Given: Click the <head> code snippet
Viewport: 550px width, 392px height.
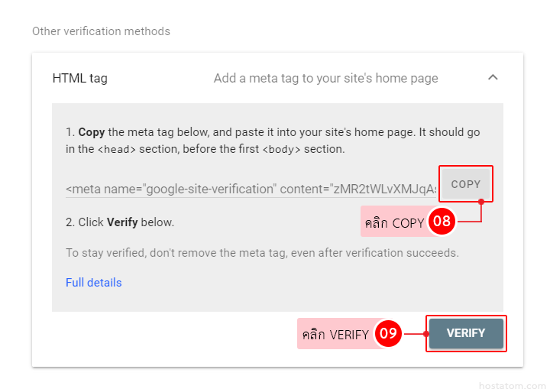Looking at the screenshot, I should click(x=116, y=150).
